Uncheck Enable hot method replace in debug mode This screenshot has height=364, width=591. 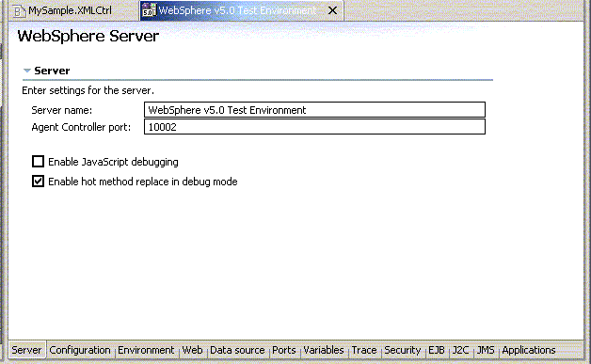pyautogui.click(x=38, y=182)
